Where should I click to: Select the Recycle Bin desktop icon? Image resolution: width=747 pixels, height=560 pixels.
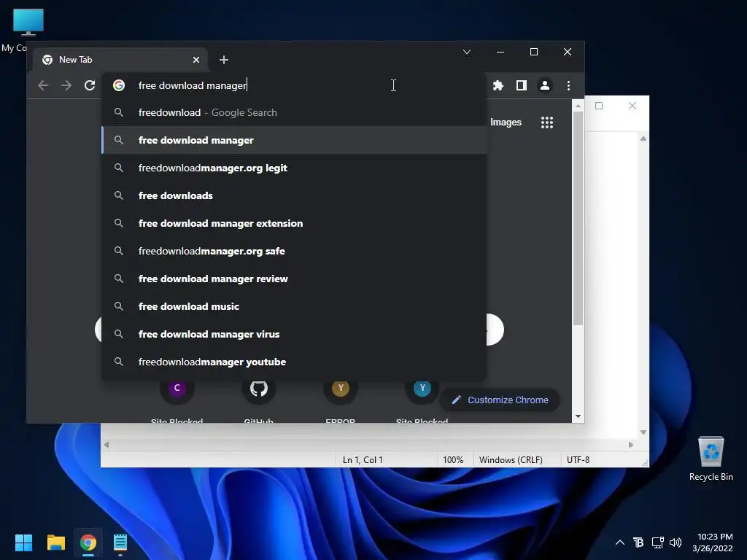[x=711, y=458]
